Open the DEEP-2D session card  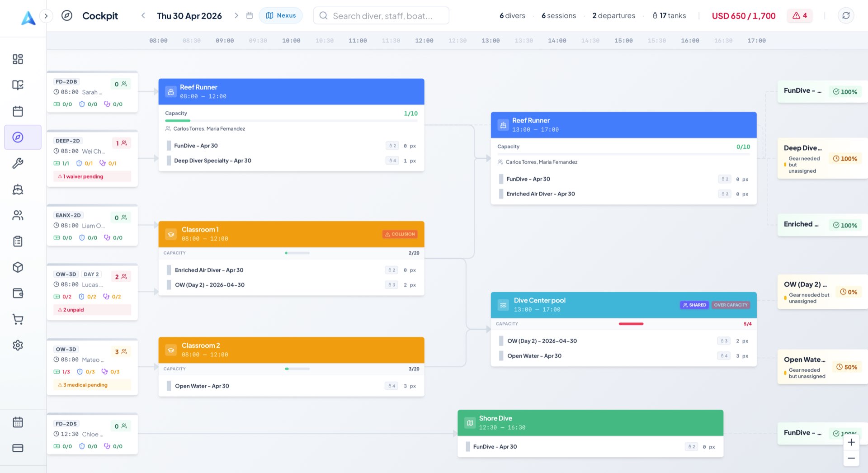point(92,159)
